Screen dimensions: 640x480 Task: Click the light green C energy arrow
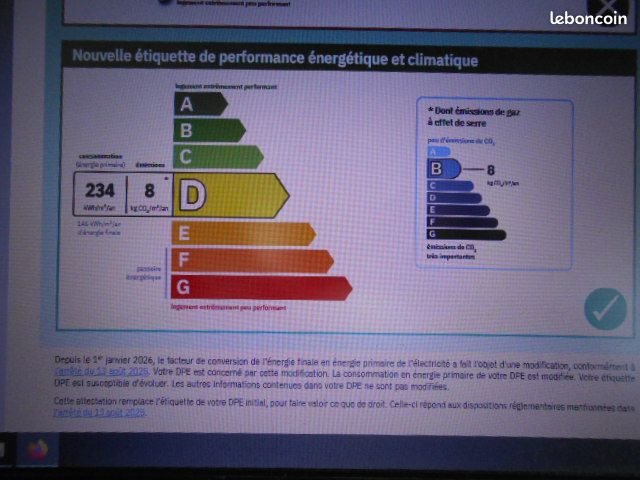coord(217,157)
